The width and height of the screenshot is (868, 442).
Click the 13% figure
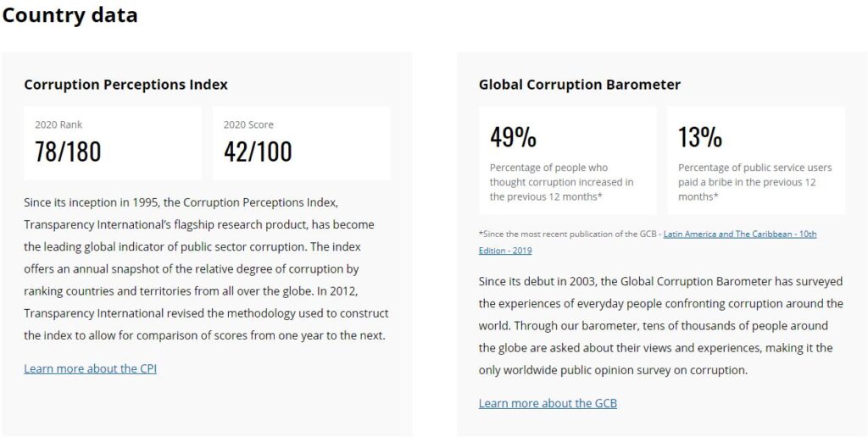point(700,136)
